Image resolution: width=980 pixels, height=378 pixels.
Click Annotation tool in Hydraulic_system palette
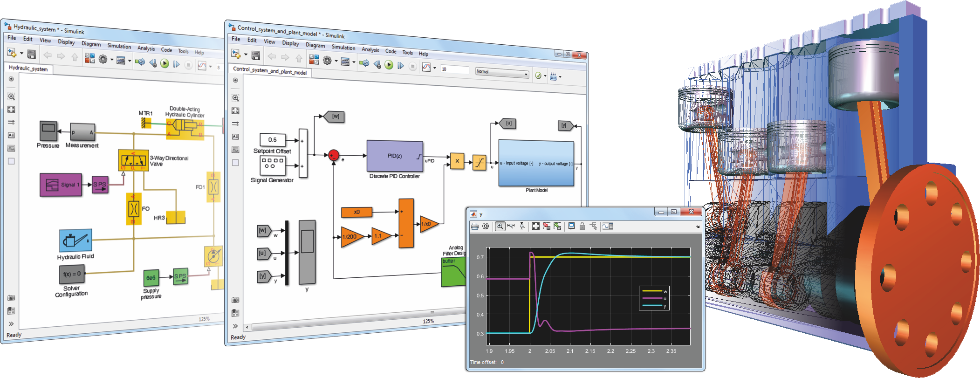click(11, 135)
